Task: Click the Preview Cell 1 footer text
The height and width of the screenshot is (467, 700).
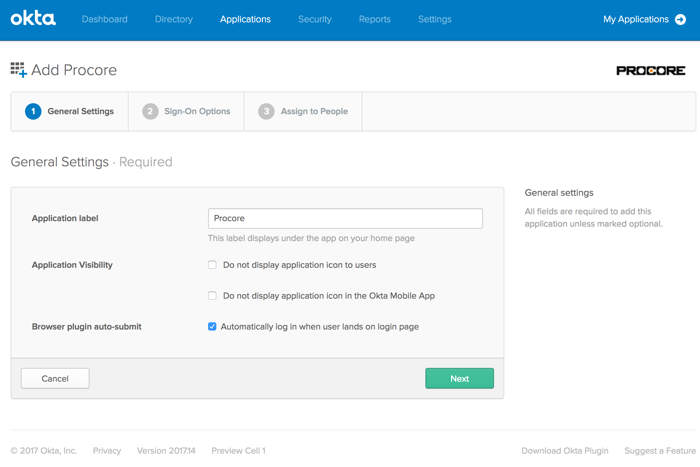Action: pyautogui.click(x=238, y=451)
